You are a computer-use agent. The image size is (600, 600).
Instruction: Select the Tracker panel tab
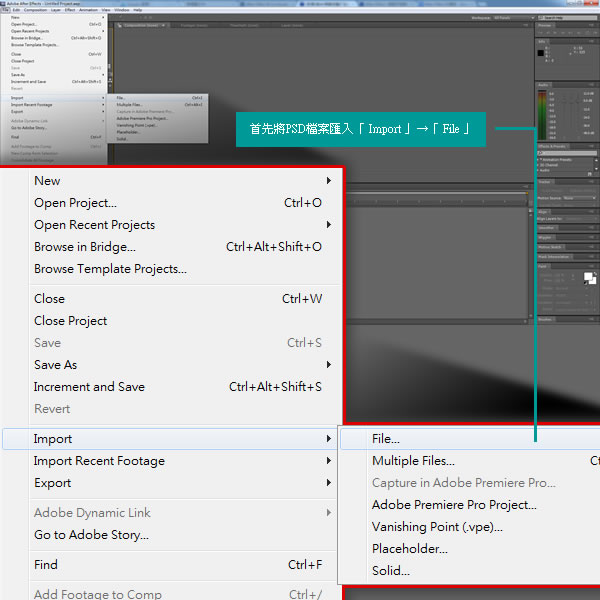tap(545, 182)
